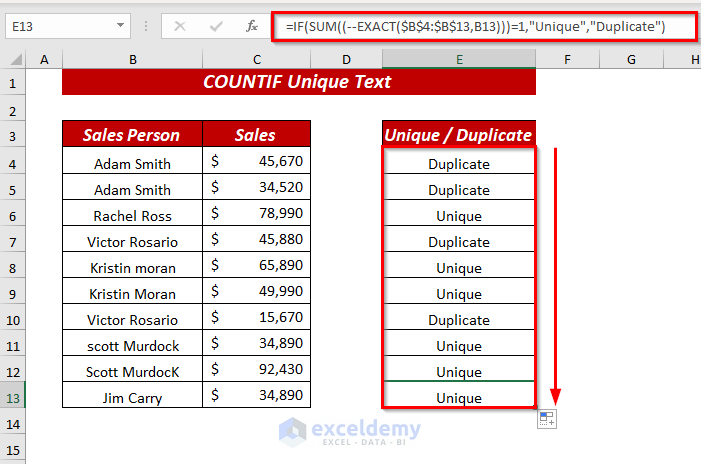
Task: Select the Duplicate result in row 5
Action: tap(459, 187)
